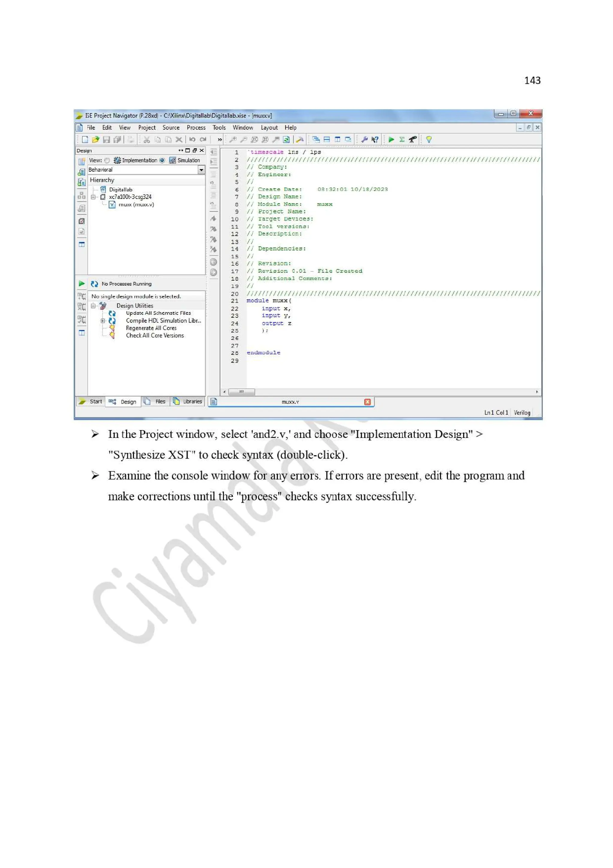Open the View menu
Viewport: 613px width, 868px height.
point(125,128)
